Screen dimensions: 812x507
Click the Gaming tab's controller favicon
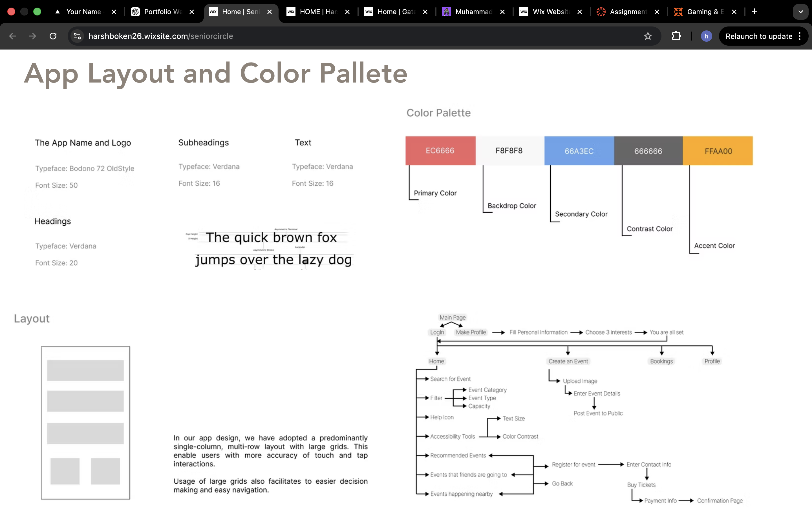(x=678, y=12)
